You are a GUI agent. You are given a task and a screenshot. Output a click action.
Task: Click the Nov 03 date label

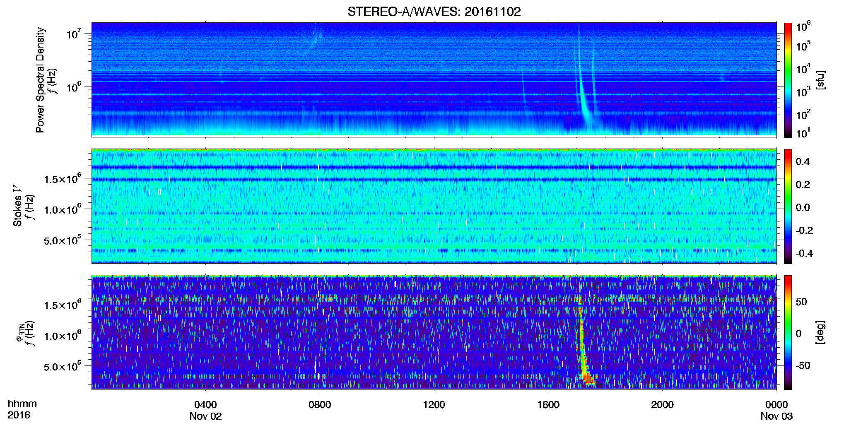pyautogui.click(x=776, y=416)
